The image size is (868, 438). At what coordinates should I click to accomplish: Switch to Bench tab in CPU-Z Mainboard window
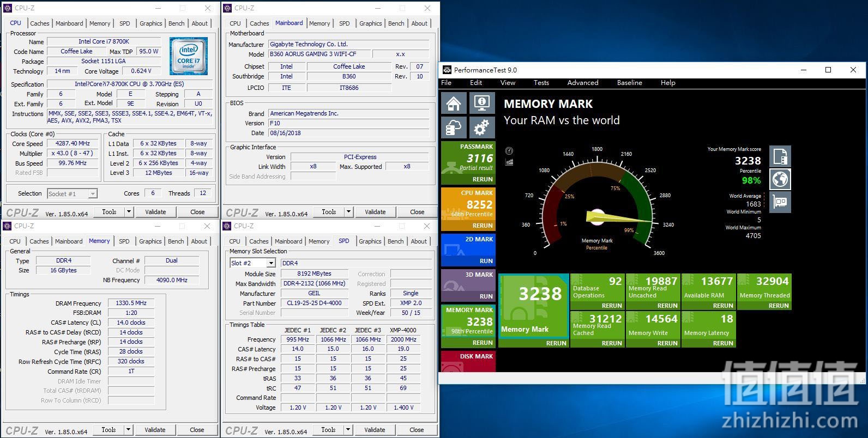[x=396, y=23]
